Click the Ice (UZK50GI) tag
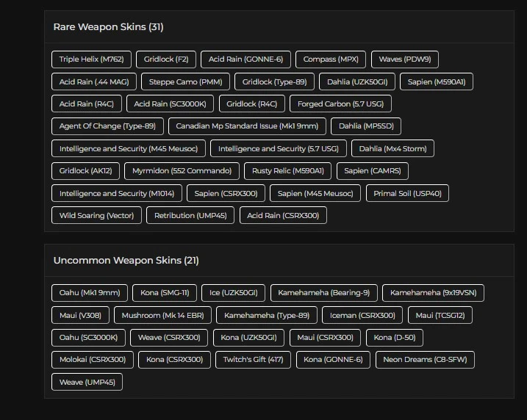 (233, 293)
